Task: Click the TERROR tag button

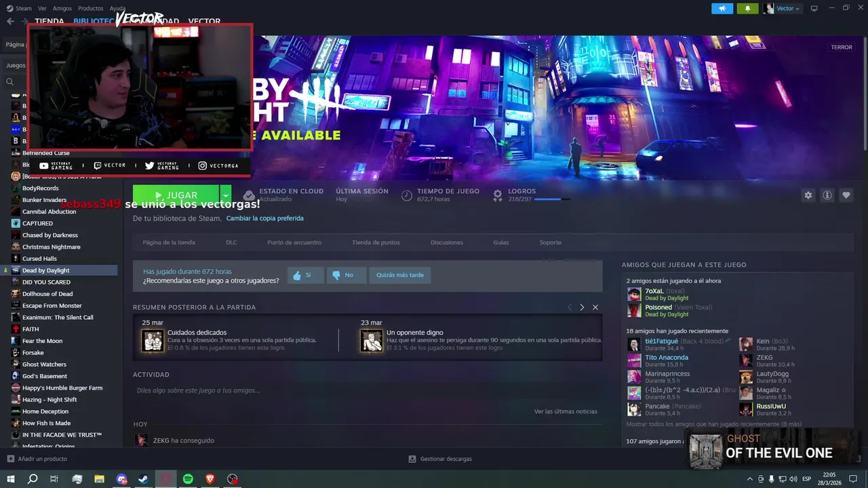Action: 842,47
